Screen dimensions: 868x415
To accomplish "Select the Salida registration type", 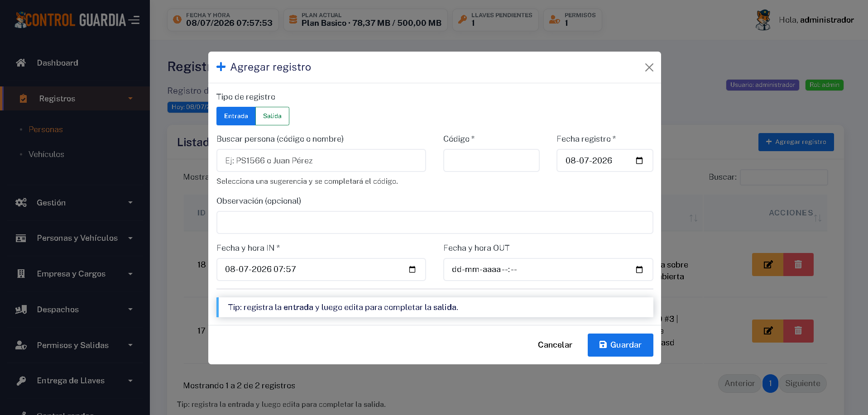I will [x=272, y=116].
